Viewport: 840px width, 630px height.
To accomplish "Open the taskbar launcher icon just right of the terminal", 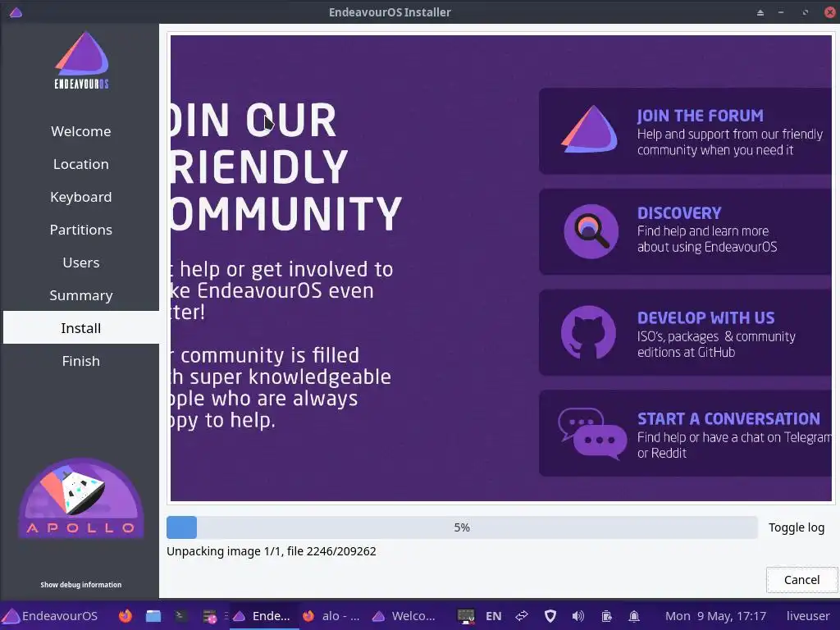I will tap(209, 616).
